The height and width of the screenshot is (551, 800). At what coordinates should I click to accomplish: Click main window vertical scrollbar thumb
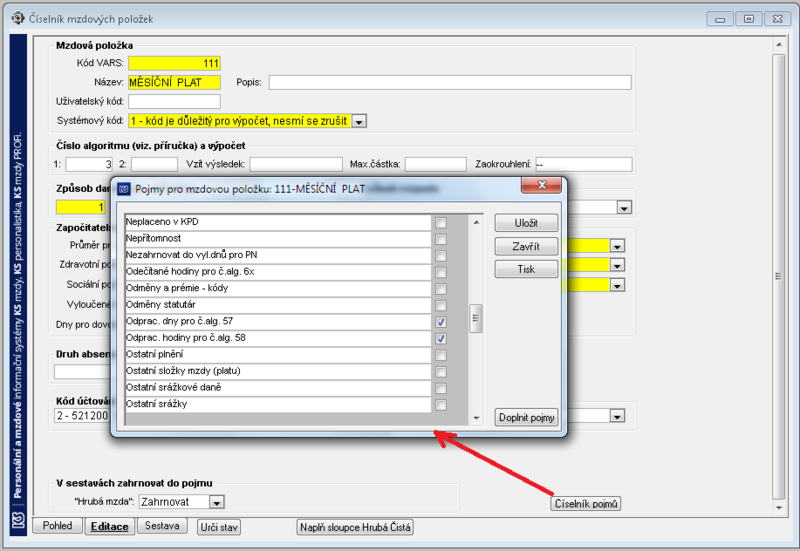click(779, 276)
